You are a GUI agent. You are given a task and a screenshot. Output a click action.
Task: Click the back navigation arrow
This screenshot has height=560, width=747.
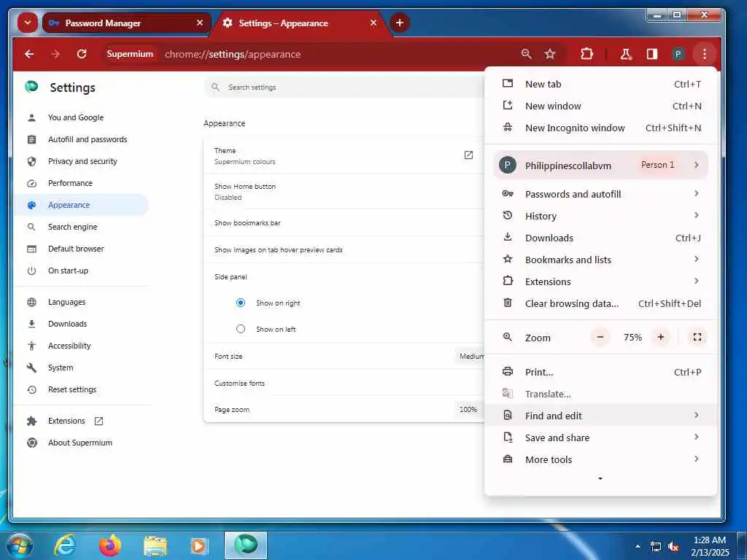pyautogui.click(x=29, y=54)
